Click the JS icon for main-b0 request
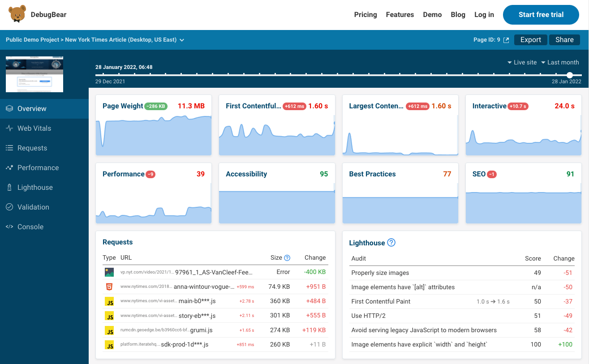Screen dimensions: 589x364 pyautogui.click(x=109, y=302)
